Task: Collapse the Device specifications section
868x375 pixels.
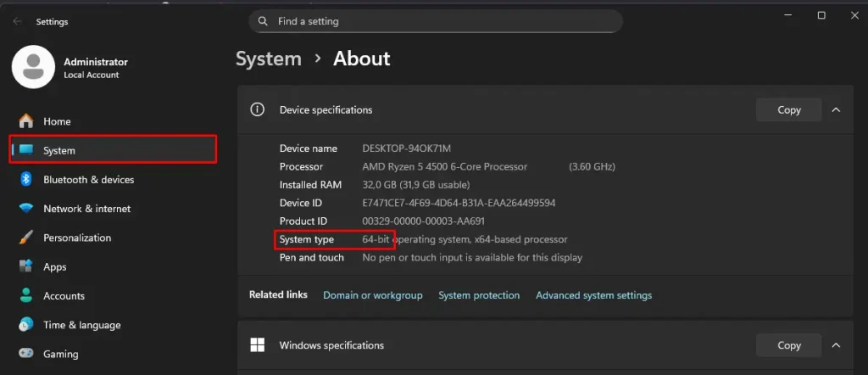Action: pyautogui.click(x=836, y=109)
